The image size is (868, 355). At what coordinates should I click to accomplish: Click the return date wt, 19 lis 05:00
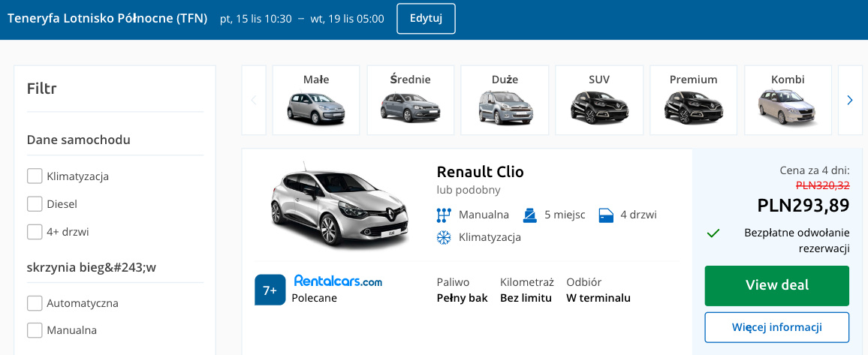tap(347, 19)
